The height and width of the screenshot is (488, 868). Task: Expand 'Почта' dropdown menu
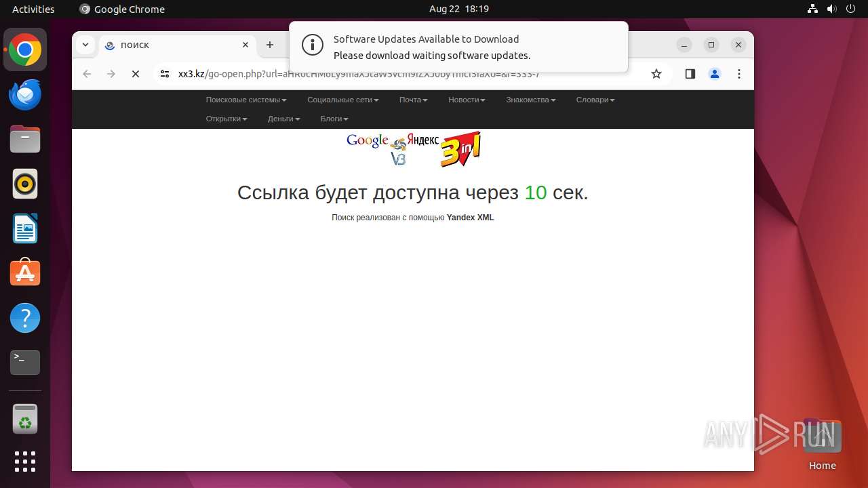413,100
